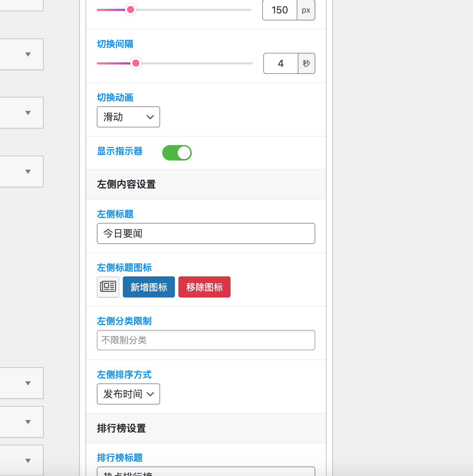Click the 切换间隔 slider handle
473x476 pixels.
pos(136,63)
